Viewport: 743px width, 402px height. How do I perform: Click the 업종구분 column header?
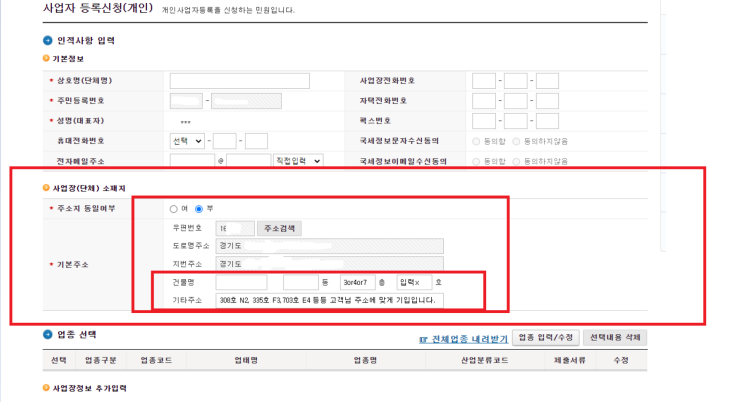coord(100,360)
